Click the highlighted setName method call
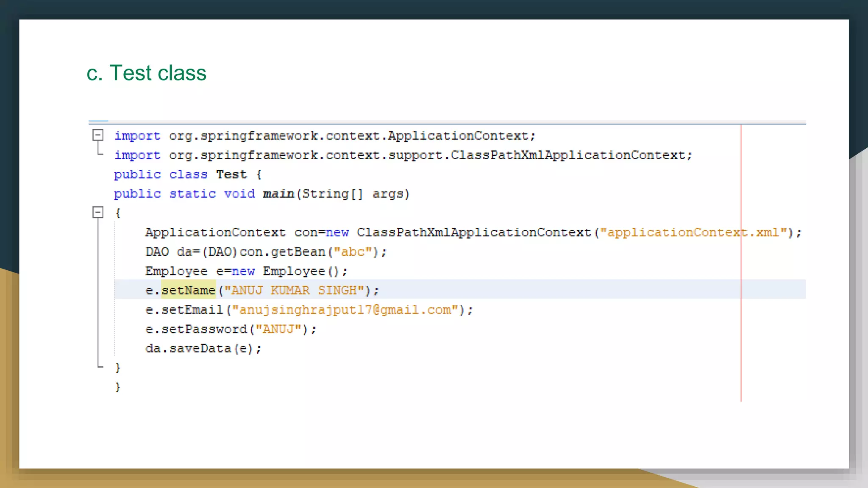The image size is (868, 488). 188,290
